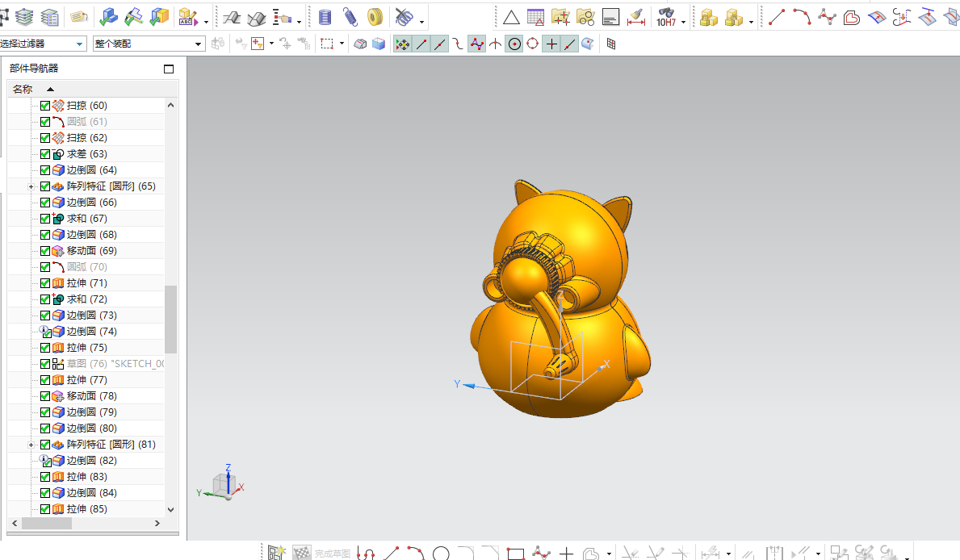Toggle the midpoint snap option
The image size is (960, 560).
click(439, 44)
